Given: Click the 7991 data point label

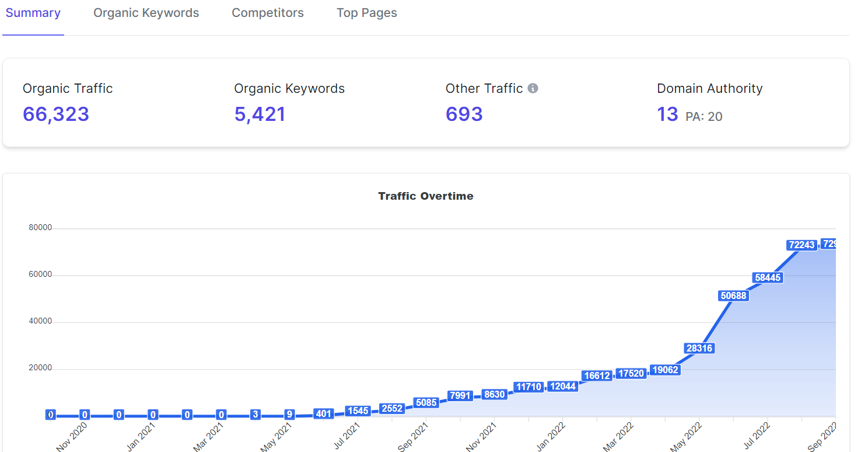Looking at the screenshot, I should tap(460, 396).
